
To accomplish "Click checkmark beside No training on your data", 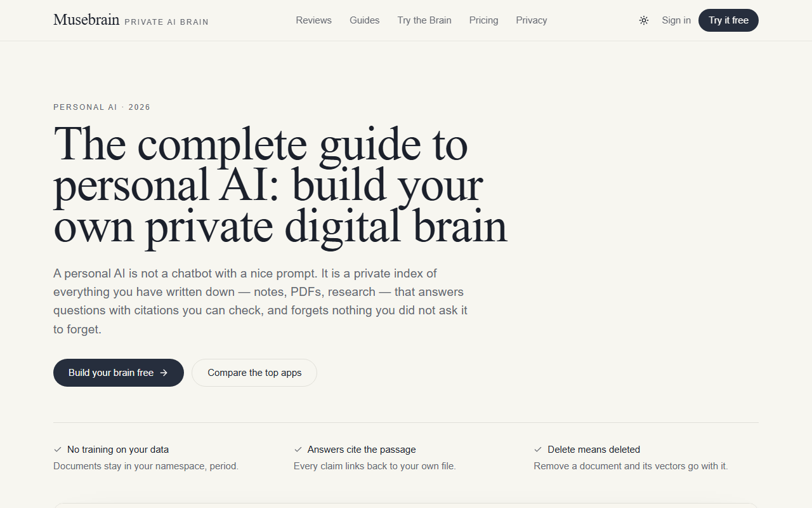I will tap(58, 450).
